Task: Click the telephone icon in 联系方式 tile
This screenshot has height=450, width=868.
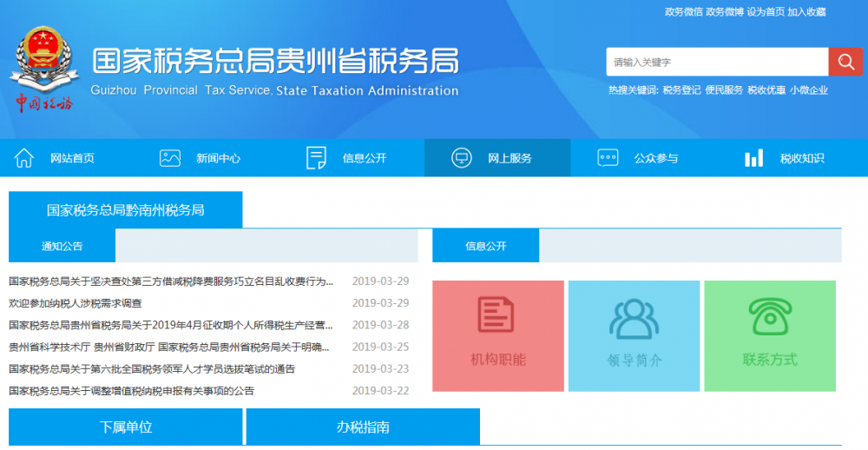Action: pos(770,316)
